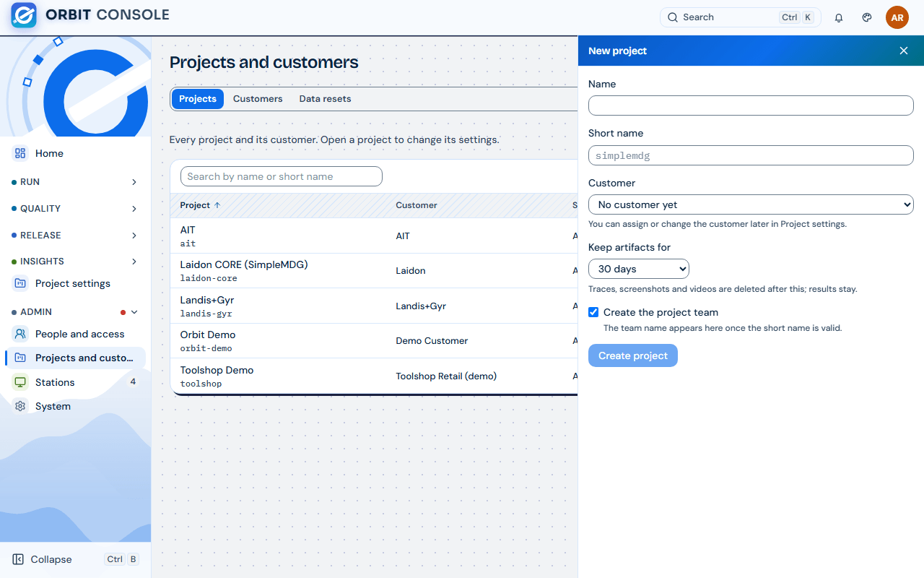Toggle the Create the project team checkbox
This screenshot has height=578, width=924.
593,312
